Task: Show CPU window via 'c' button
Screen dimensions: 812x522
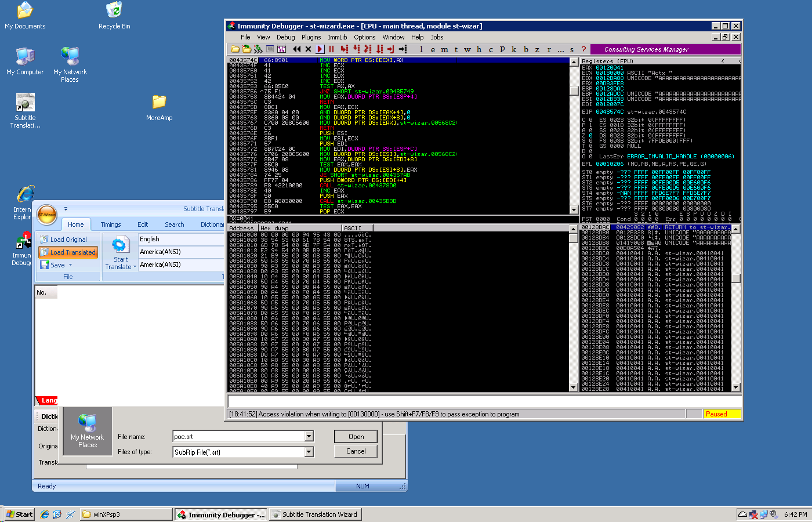Action: [491, 49]
